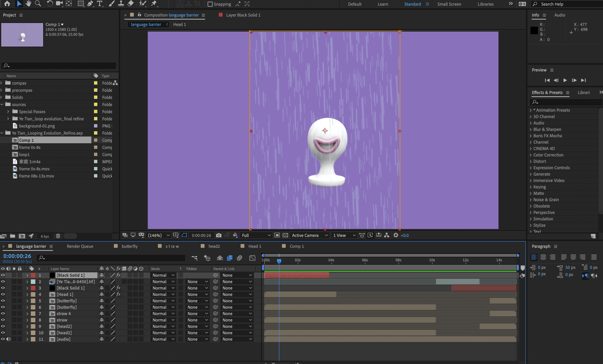
Task: Select the Zoom magnifier tool
Action: coord(38,4)
